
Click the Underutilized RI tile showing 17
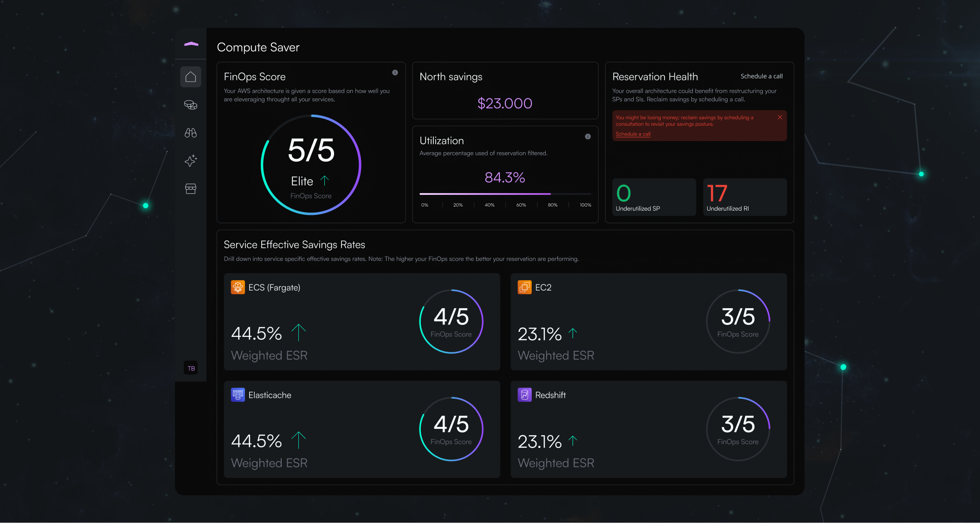(x=744, y=197)
